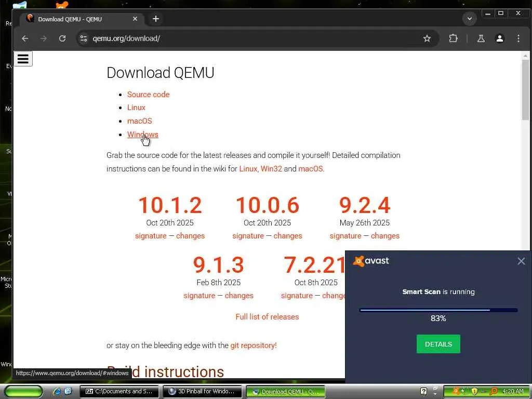
Task: Open changes link for 10.0.6
Action: [x=288, y=236]
